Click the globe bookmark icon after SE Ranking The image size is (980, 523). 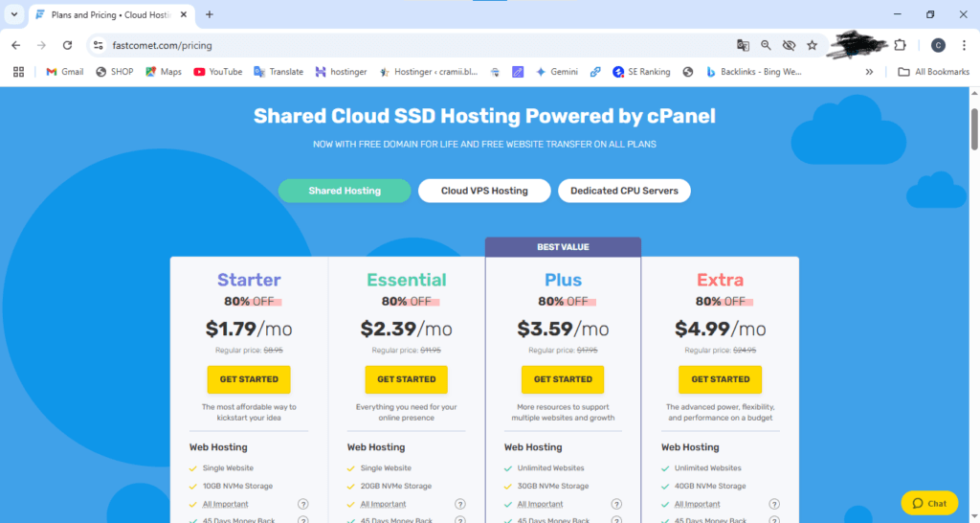688,72
